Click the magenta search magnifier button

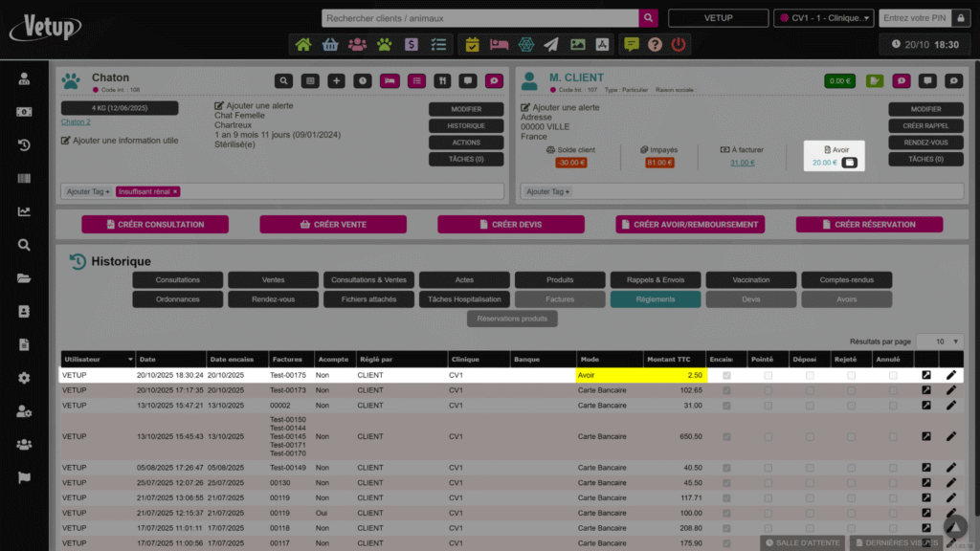point(650,18)
